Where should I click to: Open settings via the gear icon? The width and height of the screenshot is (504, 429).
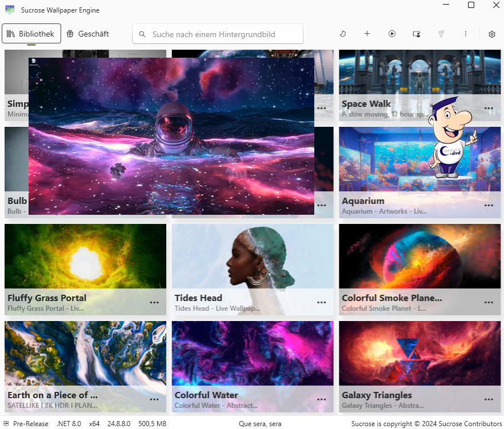tap(491, 34)
